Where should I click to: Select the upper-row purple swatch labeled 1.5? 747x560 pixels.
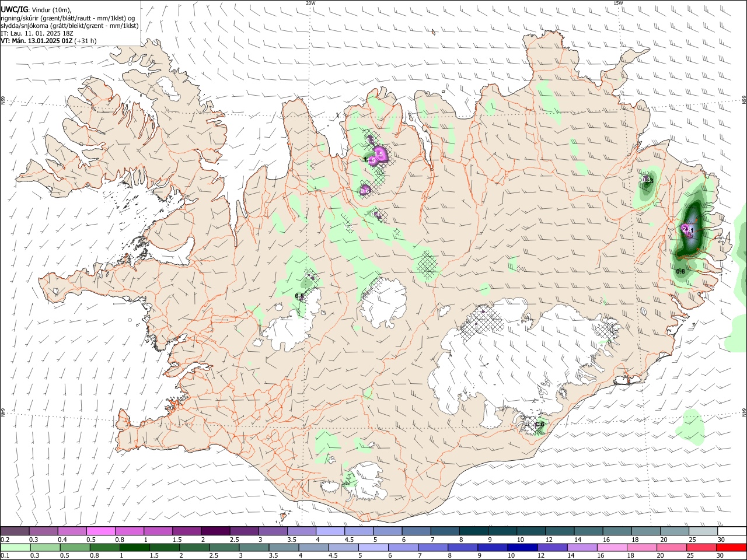tap(186, 531)
